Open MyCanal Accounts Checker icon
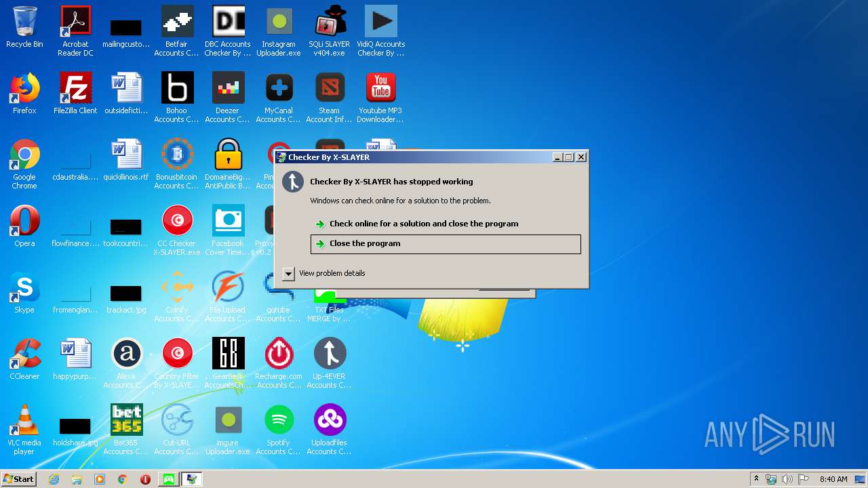 tap(279, 98)
